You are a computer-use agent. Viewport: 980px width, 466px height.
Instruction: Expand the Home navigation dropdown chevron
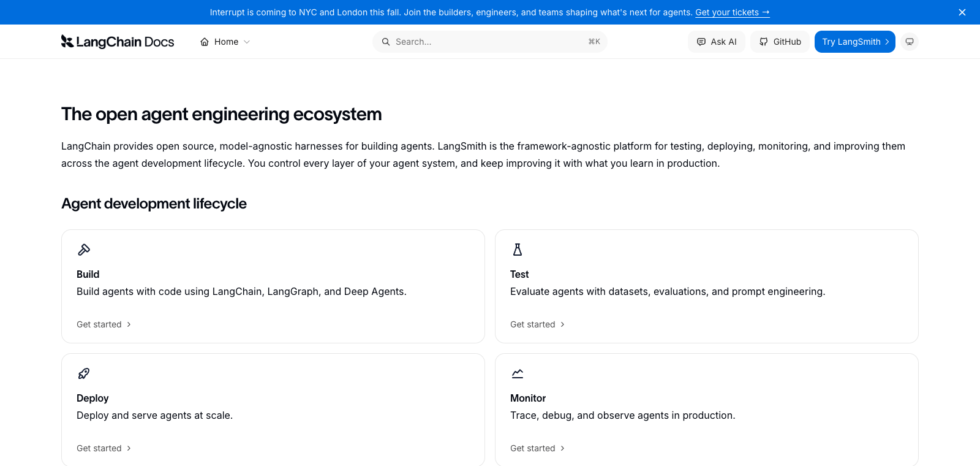tap(247, 42)
